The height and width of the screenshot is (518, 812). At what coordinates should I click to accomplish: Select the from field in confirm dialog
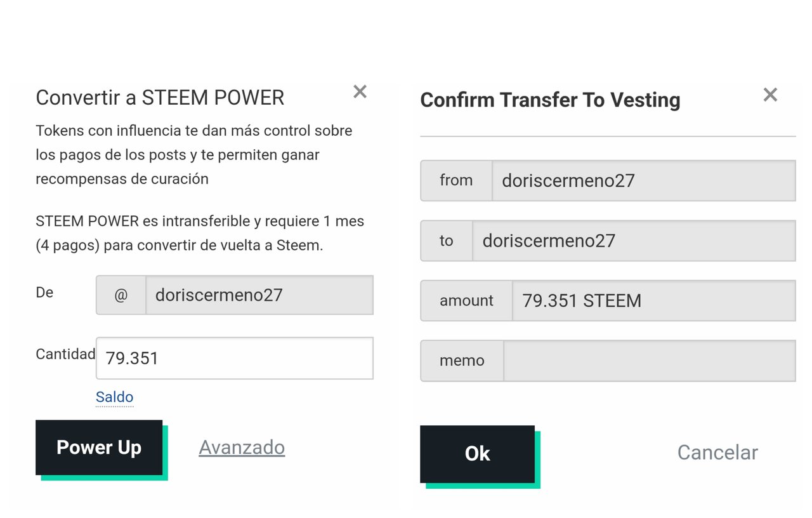tap(643, 180)
